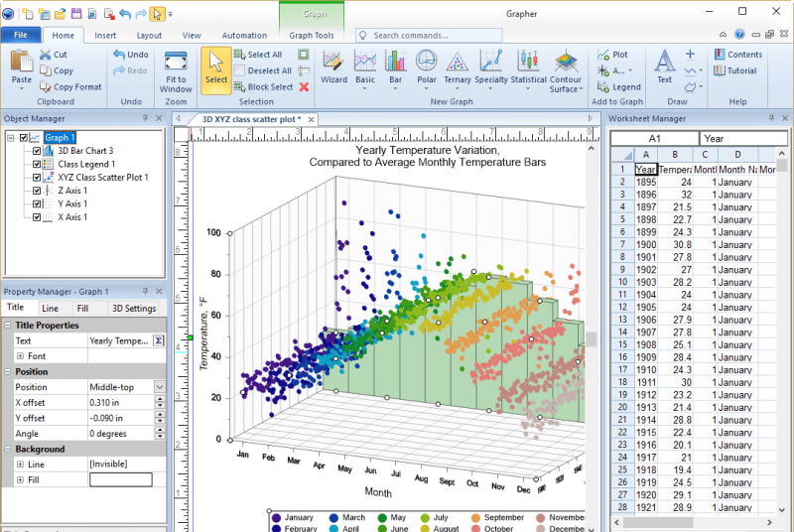Collapse the Title Properties section
The height and width of the screenshot is (532, 794).
[8, 325]
